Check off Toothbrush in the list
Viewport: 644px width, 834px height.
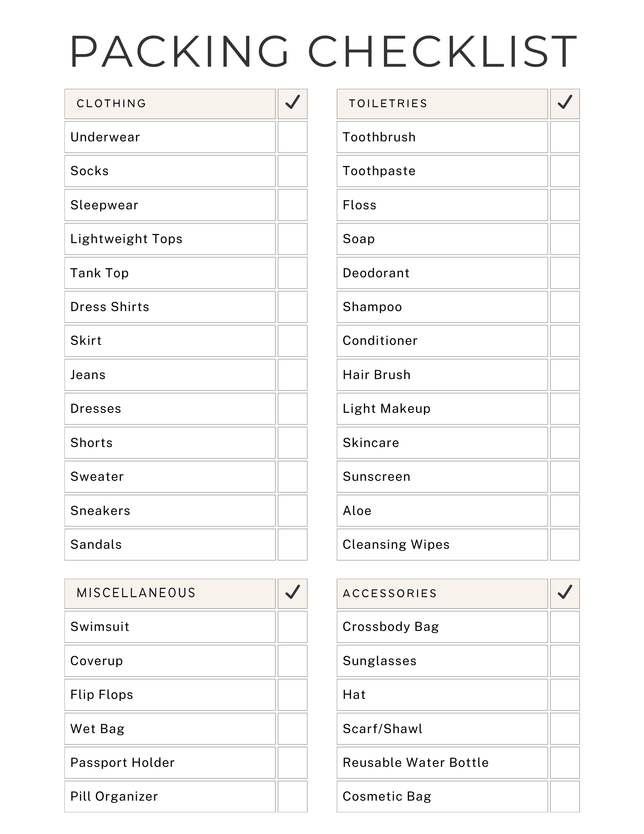(x=565, y=137)
